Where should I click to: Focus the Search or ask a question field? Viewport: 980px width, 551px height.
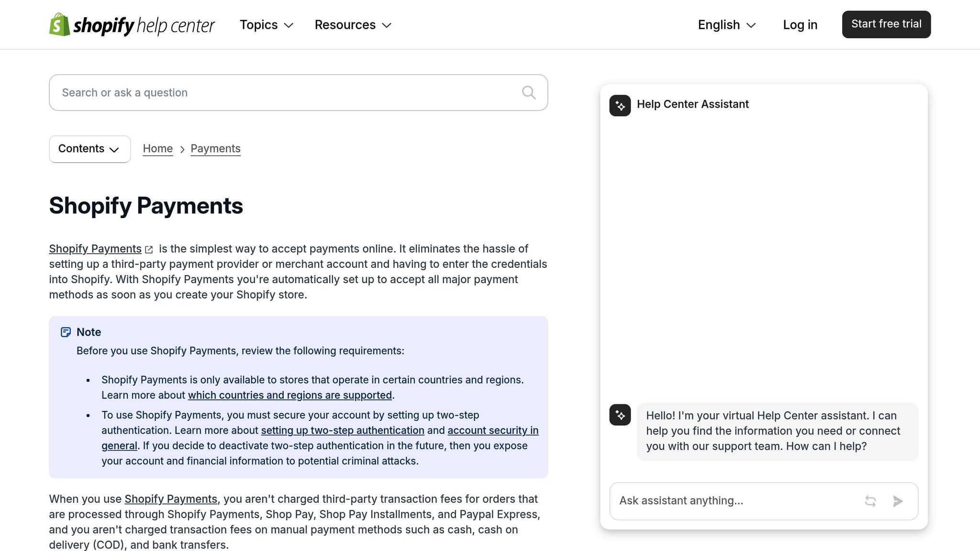coord(287,92)
